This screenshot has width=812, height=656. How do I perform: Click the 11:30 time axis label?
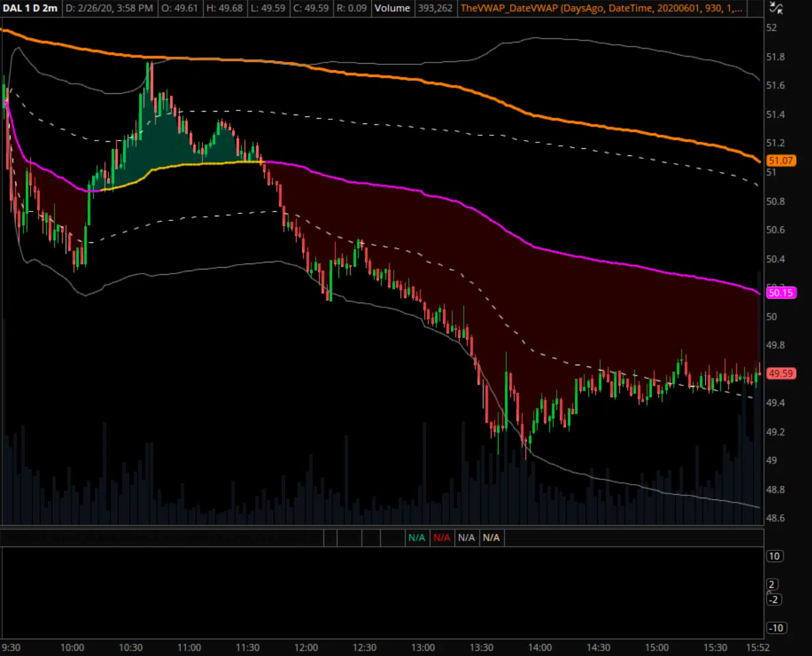click(x=247, y=648)
